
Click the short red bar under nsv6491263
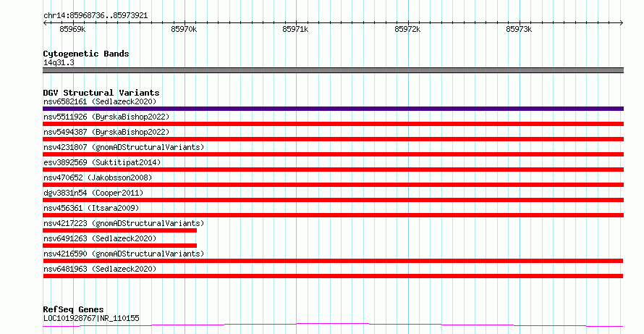pos(119,246)
